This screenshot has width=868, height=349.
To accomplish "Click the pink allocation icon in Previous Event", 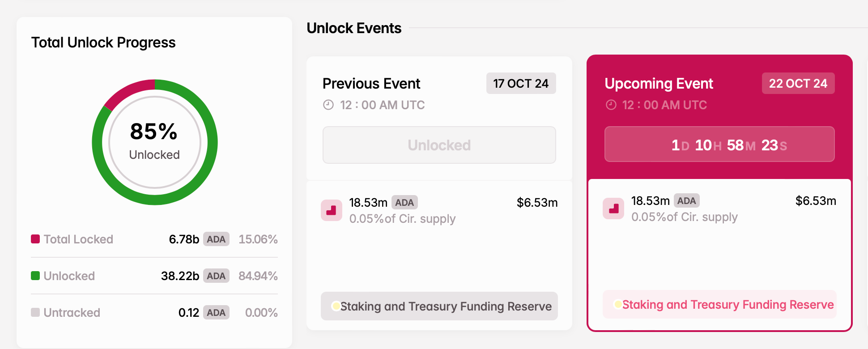I will click(332, 210).
